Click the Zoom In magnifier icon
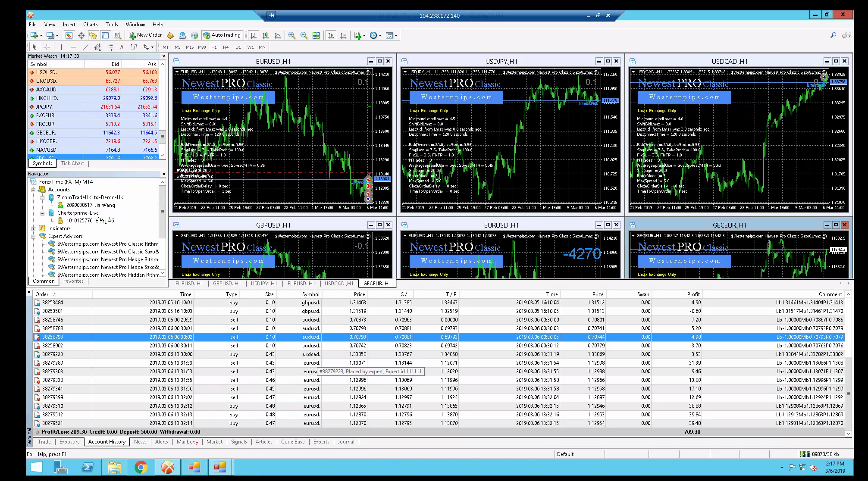Viewport: 868px width, 481px height. [292, 35]
